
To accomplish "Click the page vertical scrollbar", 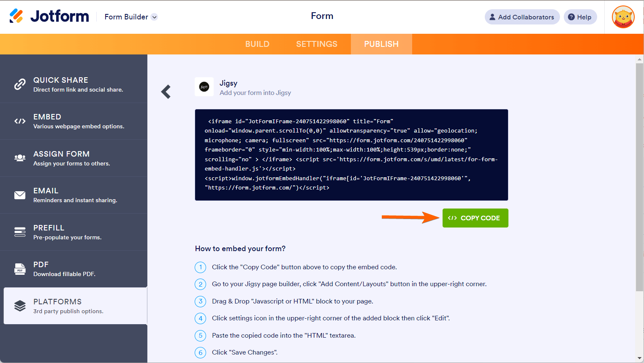I will (640, 177).
